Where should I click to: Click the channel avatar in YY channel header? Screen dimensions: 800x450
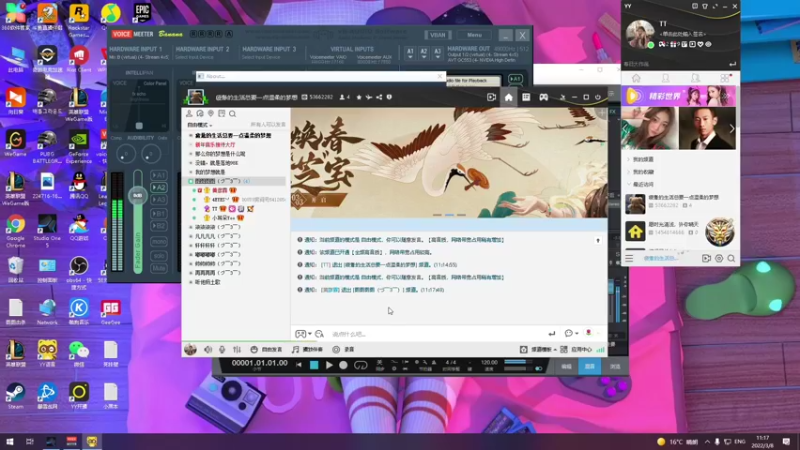[x=195, y=97]
